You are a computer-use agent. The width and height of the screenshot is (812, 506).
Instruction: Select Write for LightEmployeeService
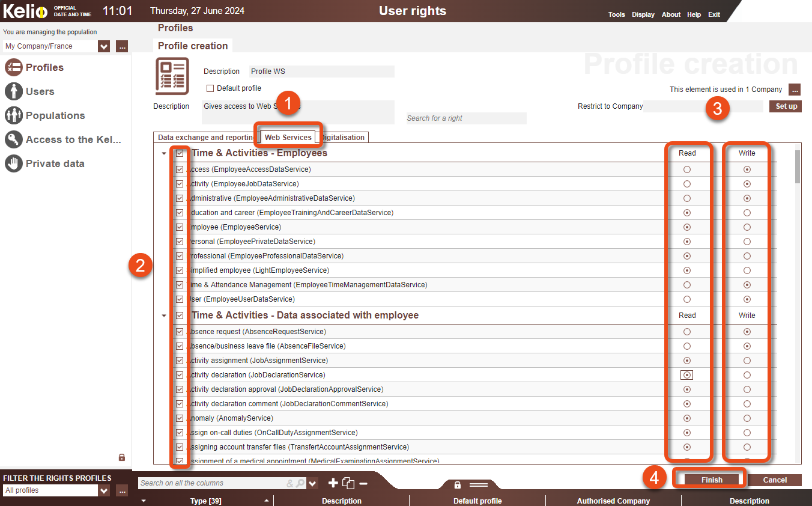[x=747, y=270]
